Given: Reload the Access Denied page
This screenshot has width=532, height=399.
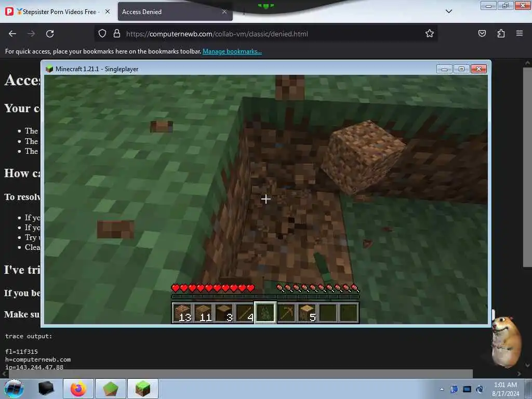Looking at the screenshot, I should tap(50, 34).
